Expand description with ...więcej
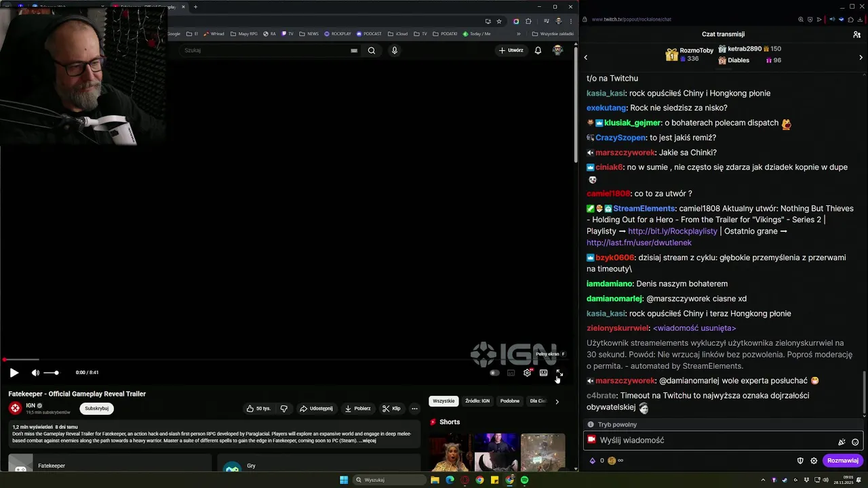 click(367, 441)
